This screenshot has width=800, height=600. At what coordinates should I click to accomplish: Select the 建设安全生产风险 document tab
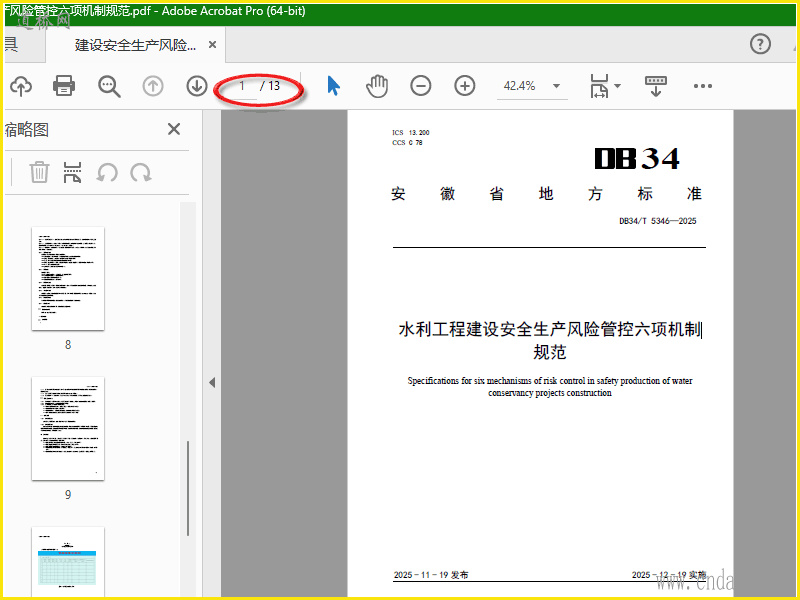click(135, 45)
